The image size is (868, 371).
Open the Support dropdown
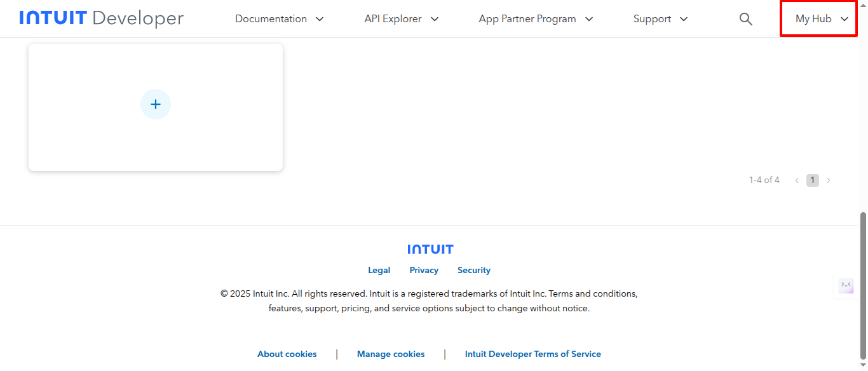(x=660, y=18)
